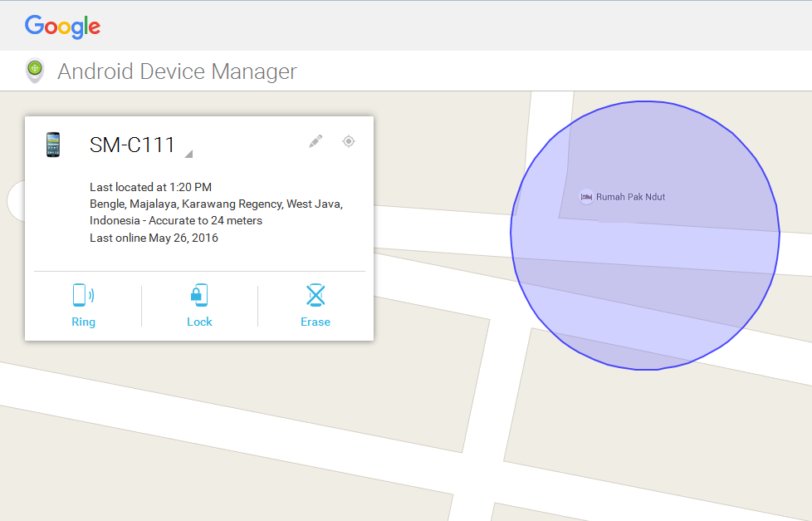Click the Rumah Pak Ndut lodging marker icon
Viewport: 812px width, 521px height.
[x=586, y=197]
